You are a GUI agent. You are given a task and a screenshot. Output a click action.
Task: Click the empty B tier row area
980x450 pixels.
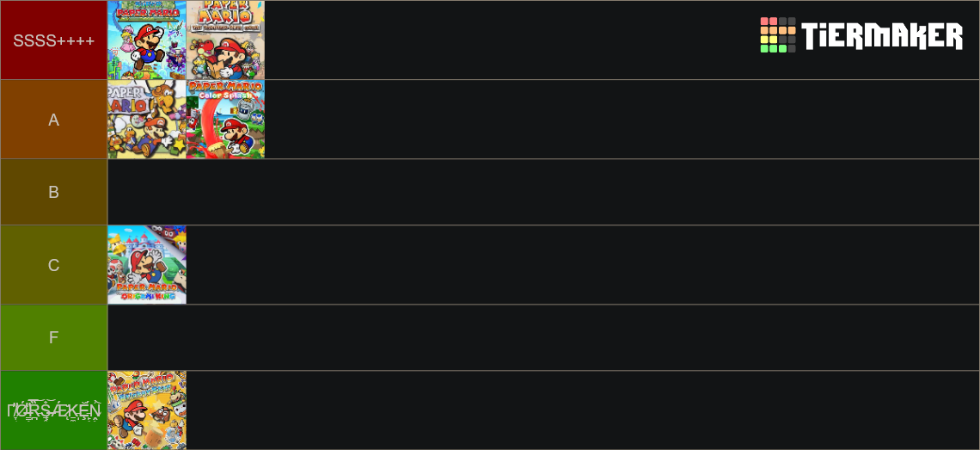pos(543,192)
